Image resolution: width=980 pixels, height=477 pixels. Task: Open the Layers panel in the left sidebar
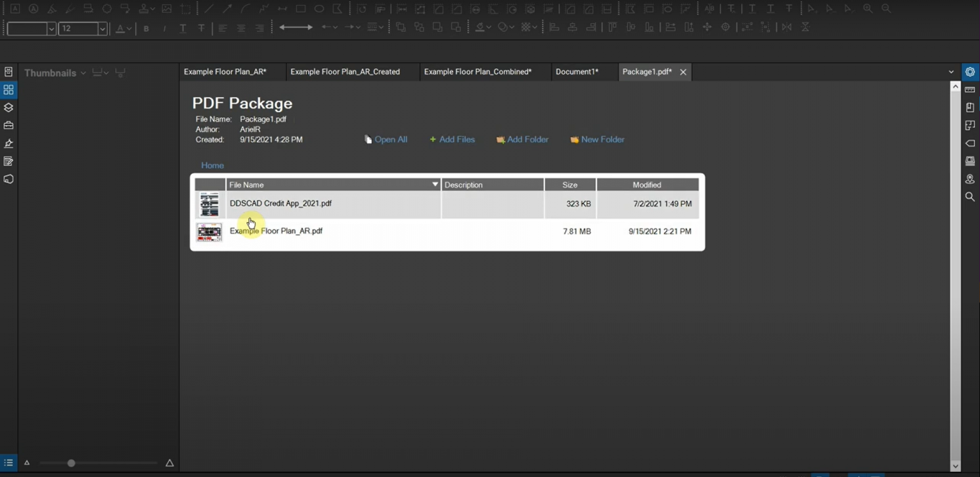[x=8, y=108]
